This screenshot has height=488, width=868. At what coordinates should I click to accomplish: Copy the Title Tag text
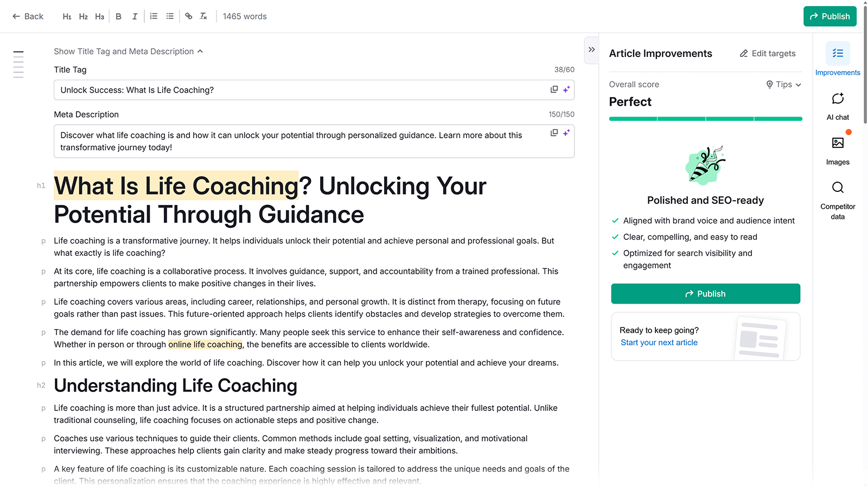[554, 89]
